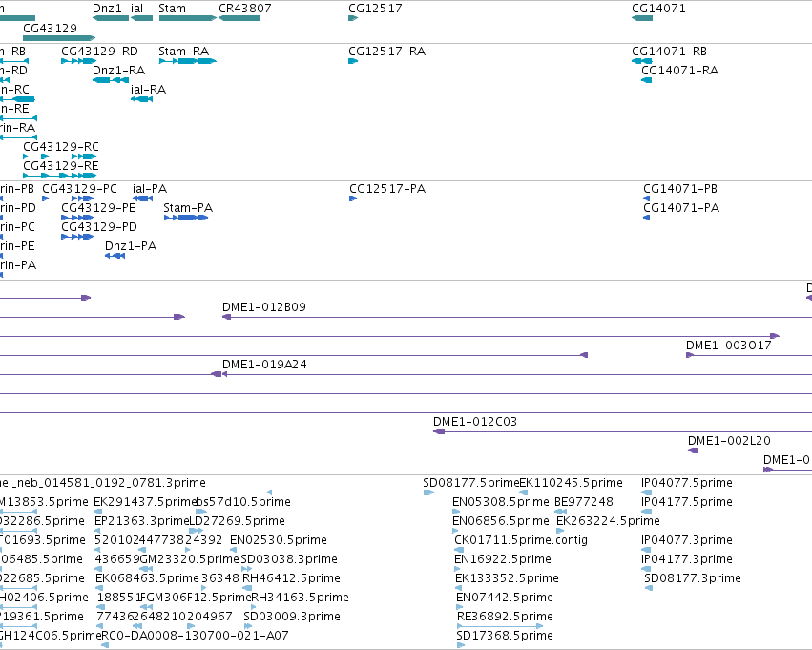This screenshot has height=650, width=812.
Task: Select the CG43129-RC transcript
Action: point(59,157)
